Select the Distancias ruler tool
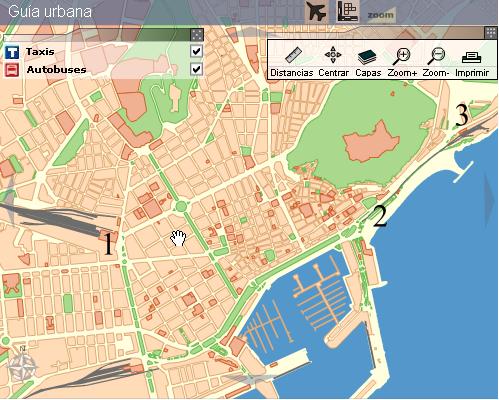 (292, 62)
